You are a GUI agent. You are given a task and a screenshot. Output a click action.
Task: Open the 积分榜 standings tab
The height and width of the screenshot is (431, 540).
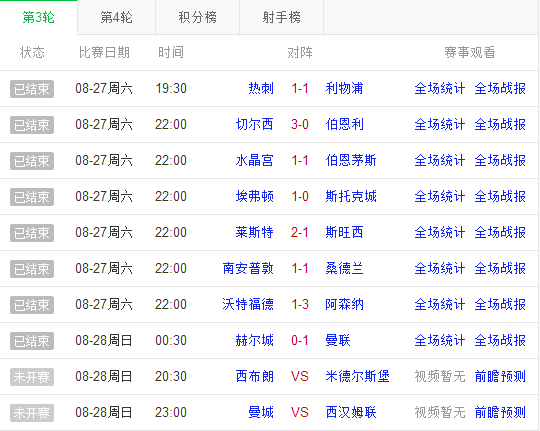pyautogui.click(x=197, y=17)
